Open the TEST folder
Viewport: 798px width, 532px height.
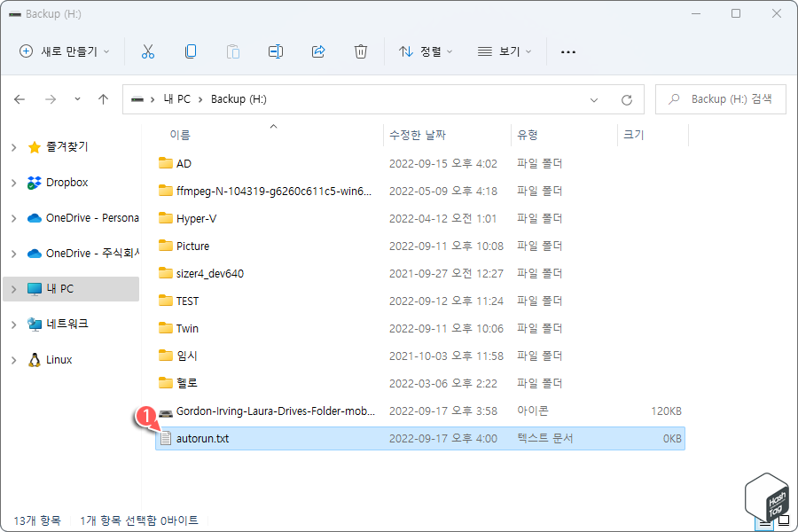189,301
